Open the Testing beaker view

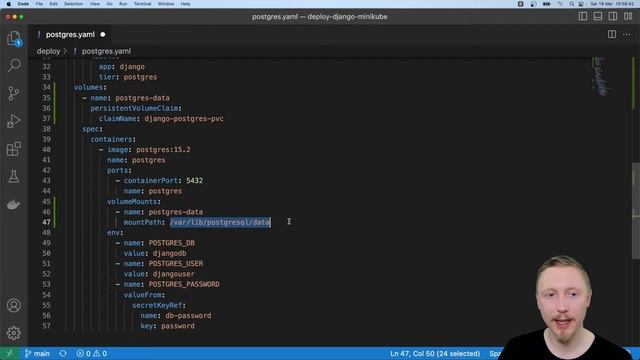(14, 177)
